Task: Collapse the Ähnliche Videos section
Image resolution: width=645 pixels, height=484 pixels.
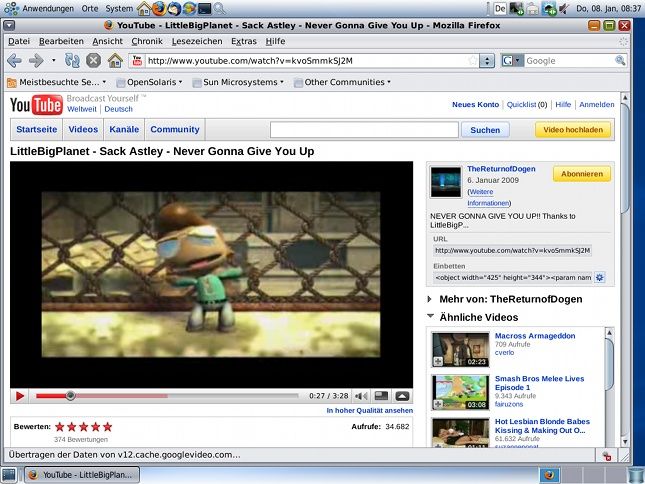Action: click(x=430, y=316)
